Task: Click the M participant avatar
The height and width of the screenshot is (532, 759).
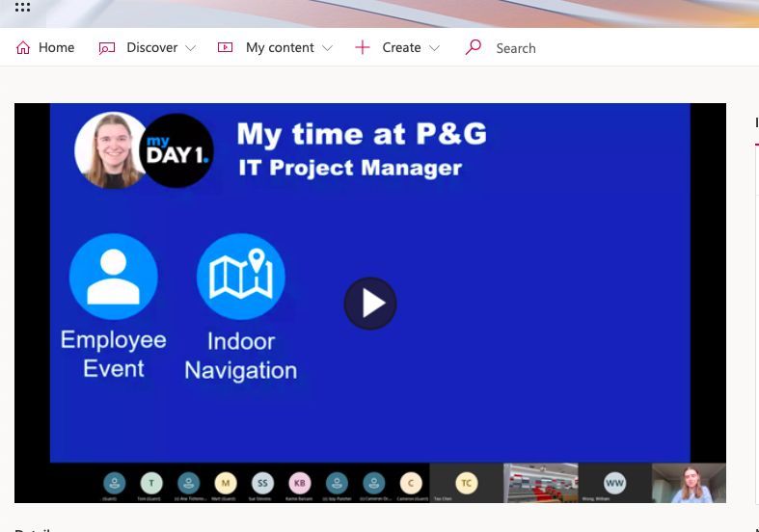Action: 226,483
